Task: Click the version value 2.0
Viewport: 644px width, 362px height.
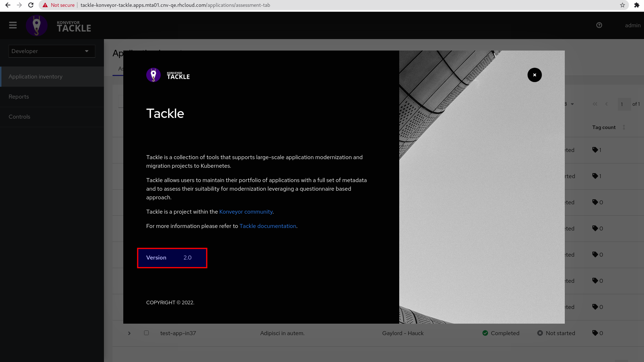Action: pyautogui.click(x=187, y=258)
